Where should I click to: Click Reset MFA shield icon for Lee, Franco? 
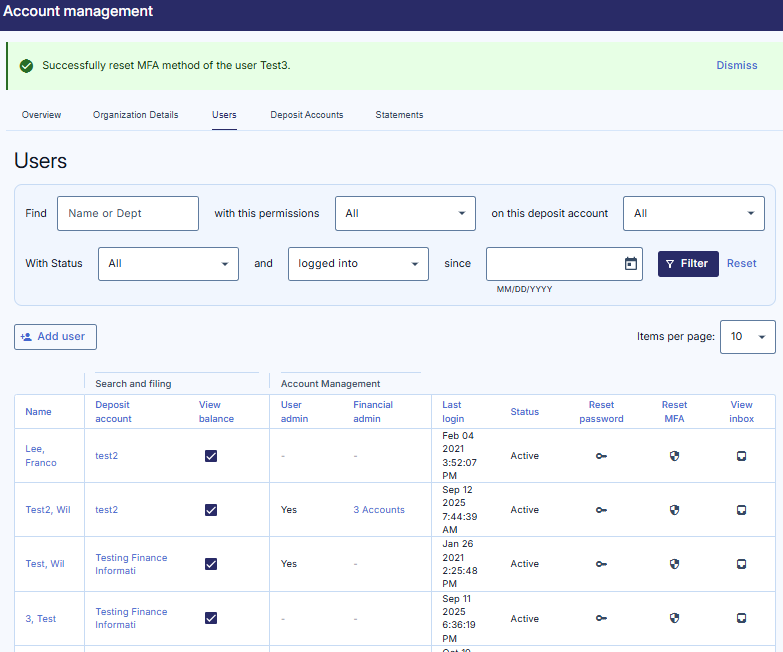pos(674,456)
